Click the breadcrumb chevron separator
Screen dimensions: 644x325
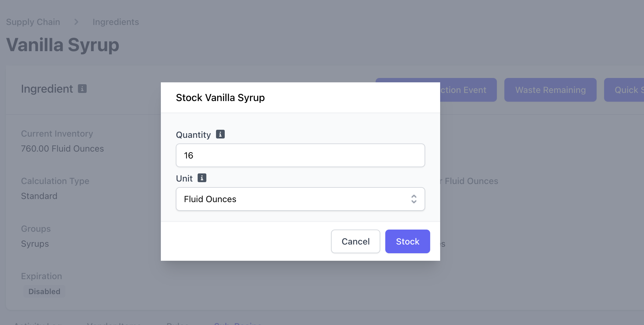point(76,22)
